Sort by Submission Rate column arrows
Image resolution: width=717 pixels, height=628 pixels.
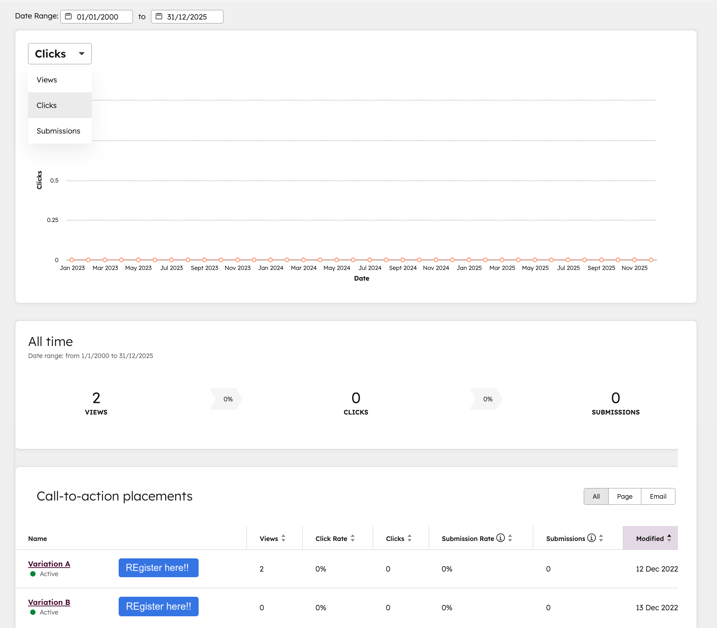point(510,538)
